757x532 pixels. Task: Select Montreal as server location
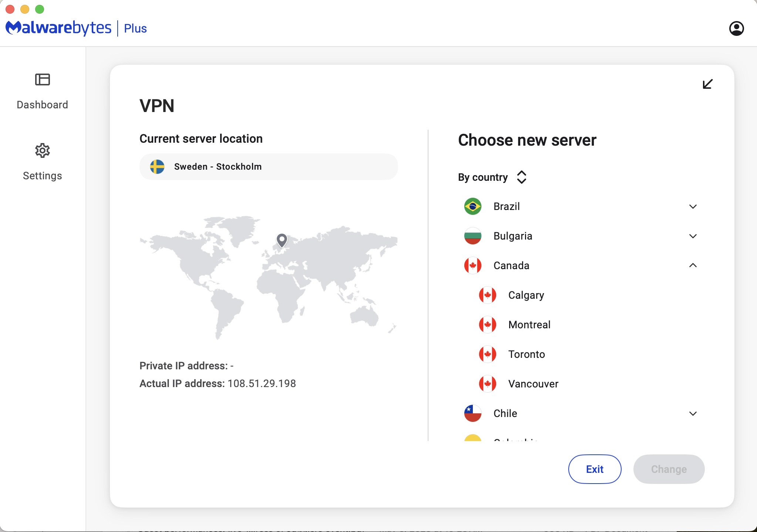529,325
